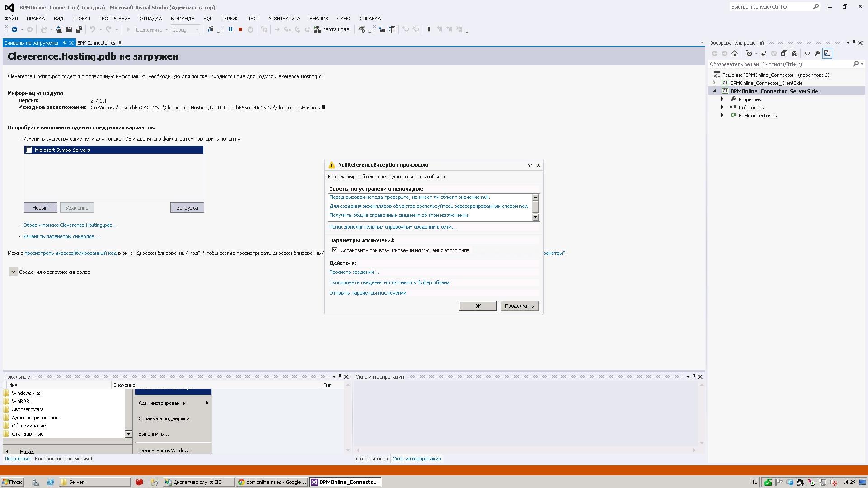Viewport: 868px width, 488px height.
Task: Click the pin icon of the Локальные panel
Action: coord(340,377)
